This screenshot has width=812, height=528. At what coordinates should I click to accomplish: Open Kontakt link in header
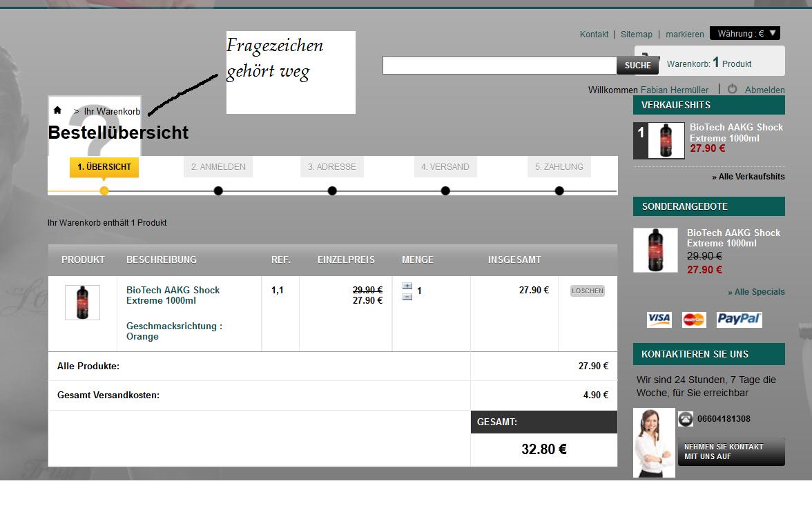coord(594,35)
